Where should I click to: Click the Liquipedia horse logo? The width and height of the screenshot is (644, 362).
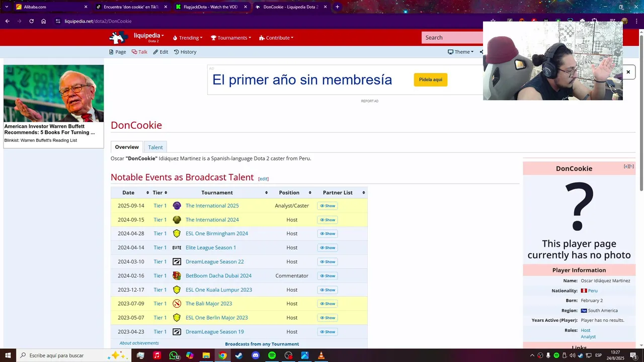[x=119, y=38]
